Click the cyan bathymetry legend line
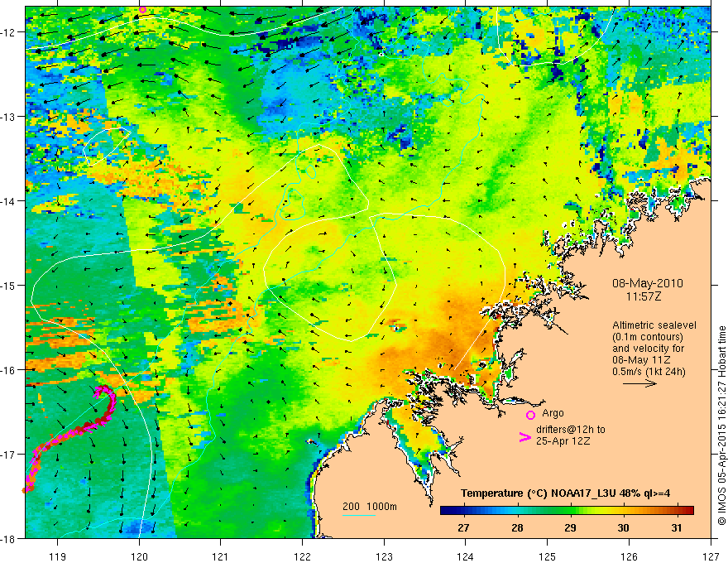 tap(359, 515)
